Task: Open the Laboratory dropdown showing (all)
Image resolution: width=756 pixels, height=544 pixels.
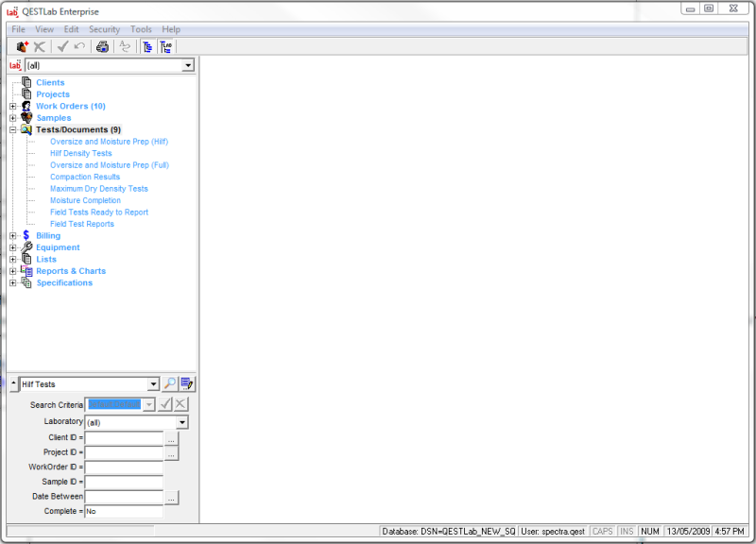Action: (x=181, y=421)
